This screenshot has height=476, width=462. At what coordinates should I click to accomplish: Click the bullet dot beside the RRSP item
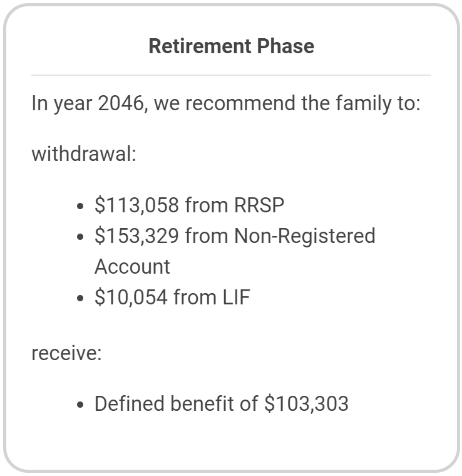(80, 207)
